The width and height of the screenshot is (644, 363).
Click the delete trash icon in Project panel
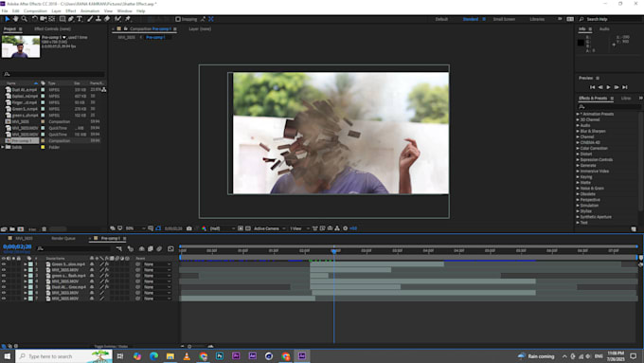click(44, 229)
